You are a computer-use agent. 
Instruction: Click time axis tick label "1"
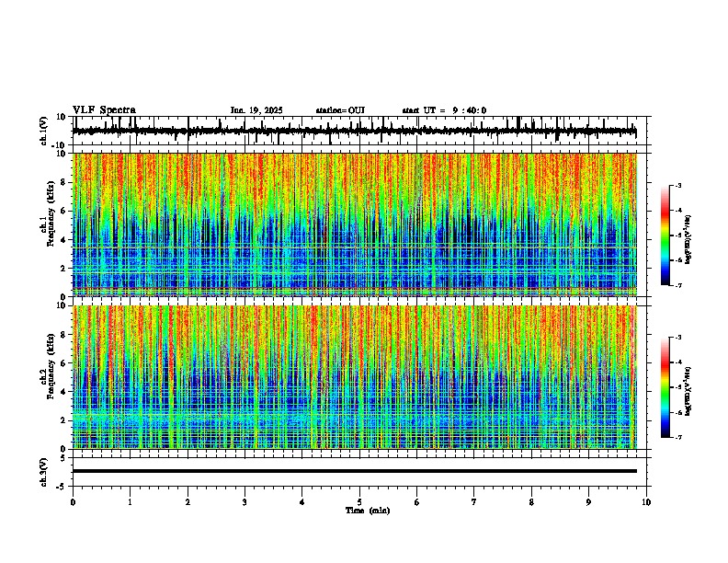click(x=130, y=502)
